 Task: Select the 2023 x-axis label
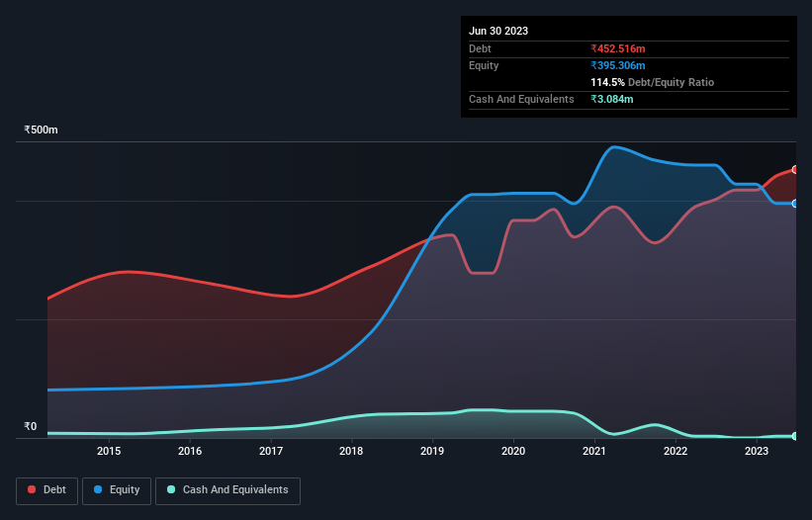point(756,451)
